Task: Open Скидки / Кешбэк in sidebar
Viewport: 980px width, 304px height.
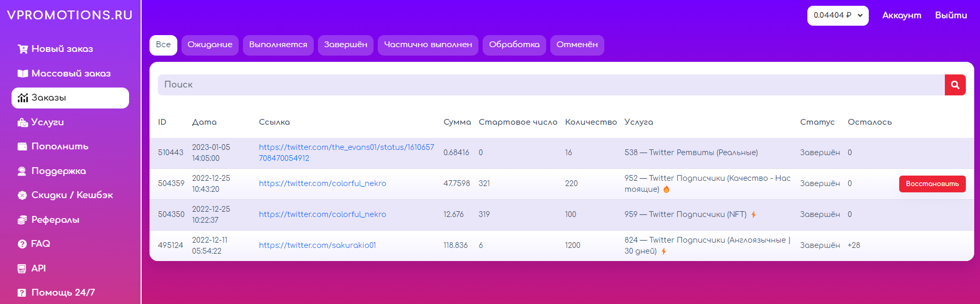Action: [x=70, y=196]
